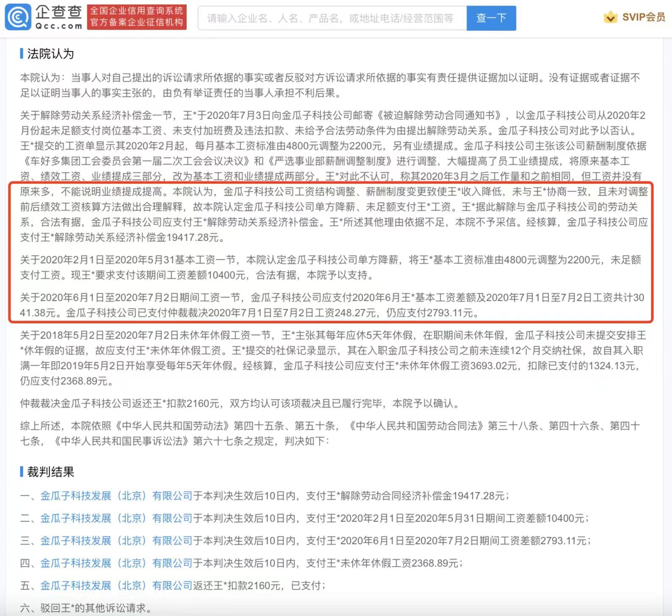Viewport: 672px width, 616px height.
Task: Click the text 未休年休假工资2368.89元 in item 四
Action: click(x=403, y=563)
